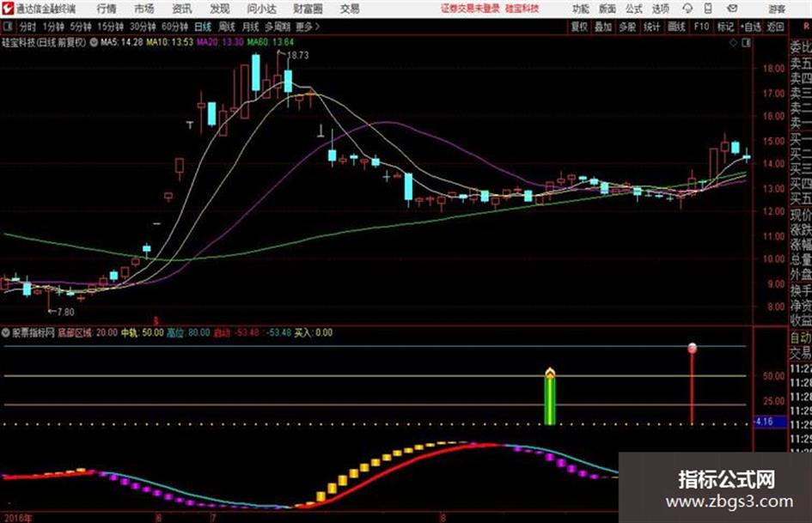Switch to the 周线 weekly tab
This screenshot has height=523, width=812.
coord(227,27)
